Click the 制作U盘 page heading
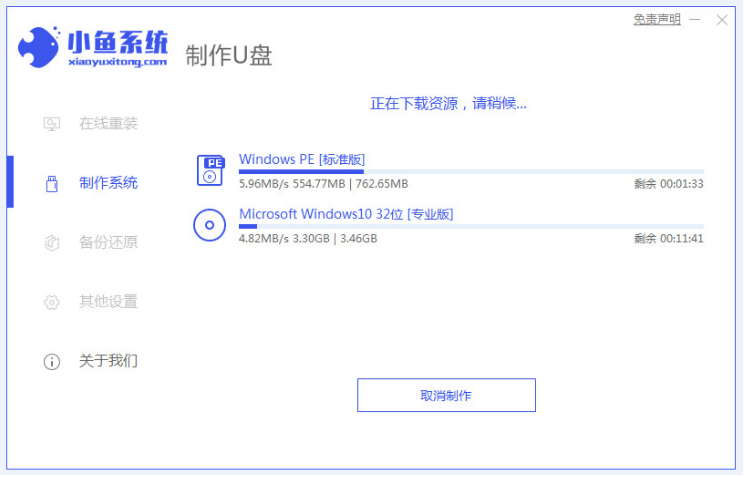Screen dimensions: 744x478 point(229,56)
